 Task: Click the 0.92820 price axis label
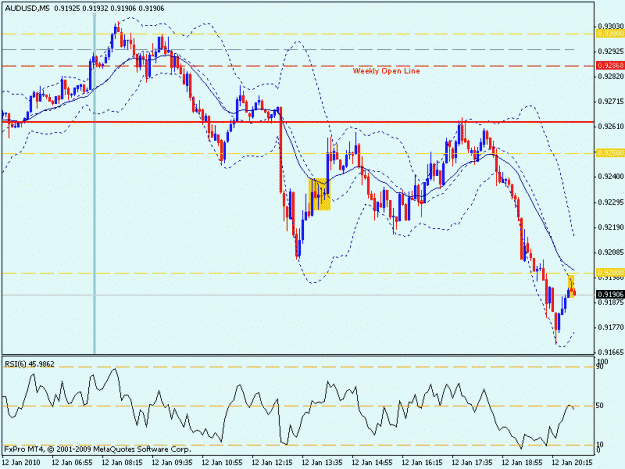tap(611, 76)
